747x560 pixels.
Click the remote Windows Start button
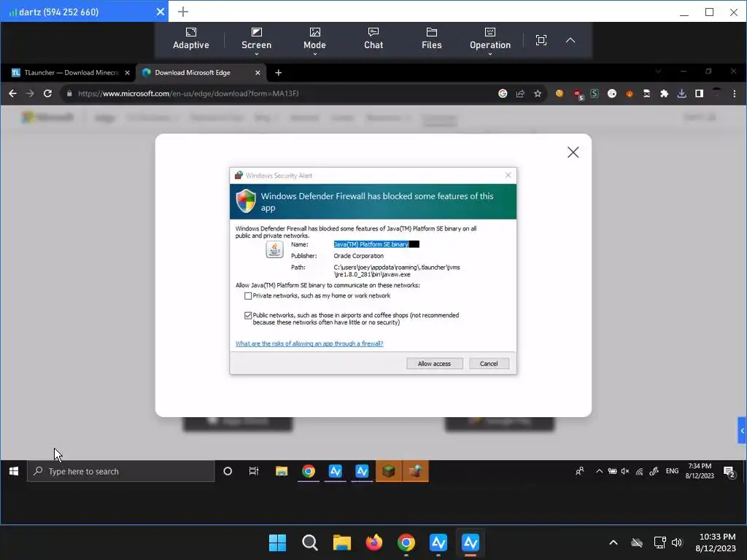13,471
